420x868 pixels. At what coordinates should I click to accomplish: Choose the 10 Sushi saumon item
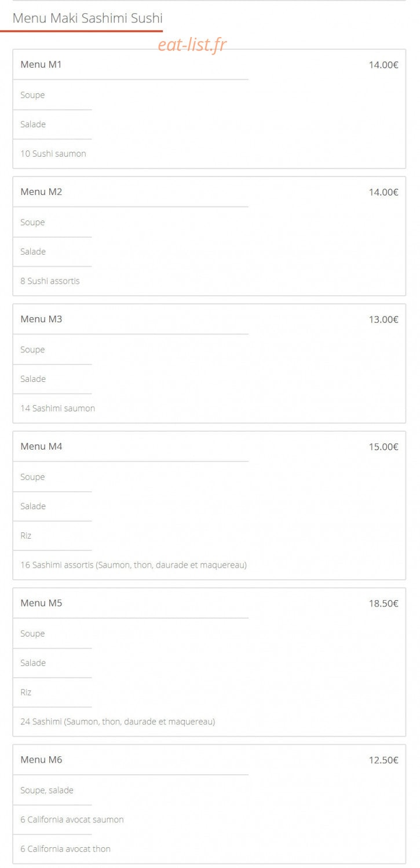[53, 153]
